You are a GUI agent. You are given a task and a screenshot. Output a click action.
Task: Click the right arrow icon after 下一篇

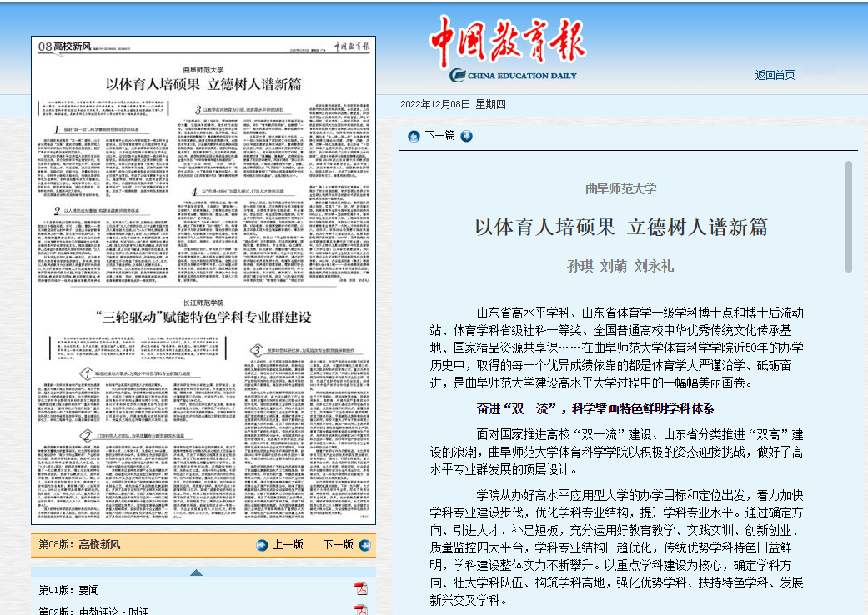coord(467,136)
